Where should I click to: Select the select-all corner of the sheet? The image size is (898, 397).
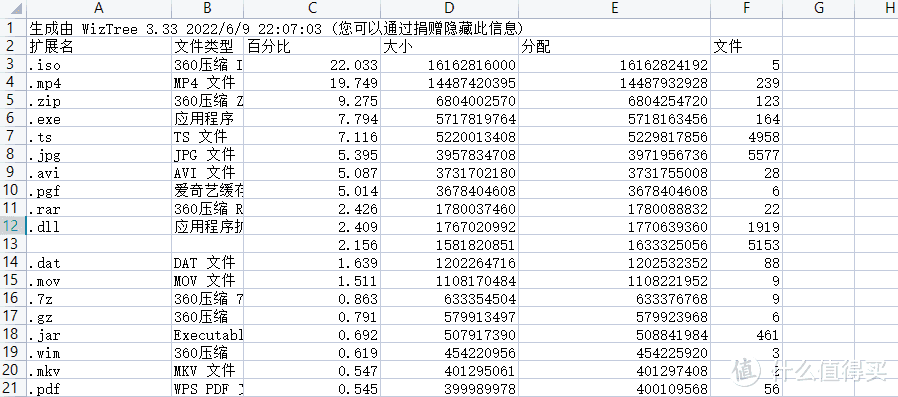click(x=13, y=9)
